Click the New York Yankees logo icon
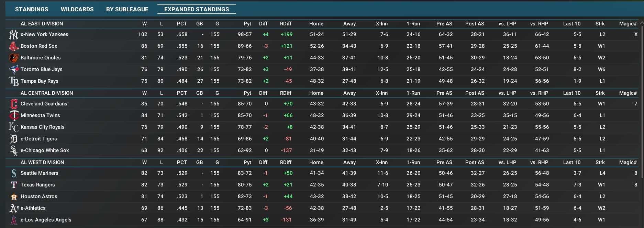The height and width of the screenshot is (228, 644). [13, 34]
